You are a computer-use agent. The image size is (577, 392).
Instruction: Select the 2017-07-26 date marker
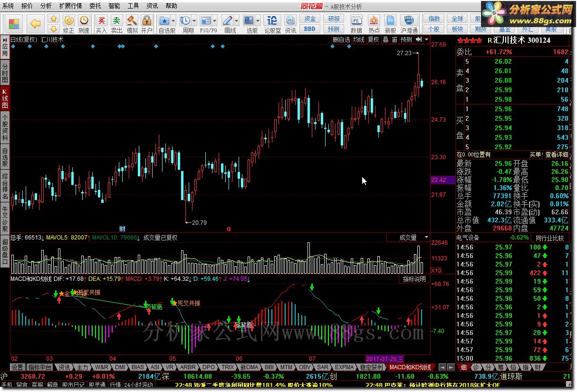point(385,358)
